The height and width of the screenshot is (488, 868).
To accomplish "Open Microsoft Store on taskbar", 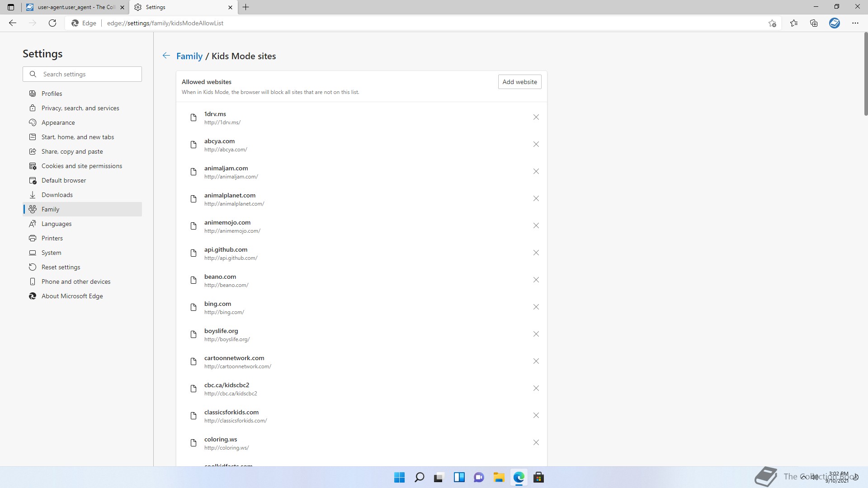I will [538, 477].
